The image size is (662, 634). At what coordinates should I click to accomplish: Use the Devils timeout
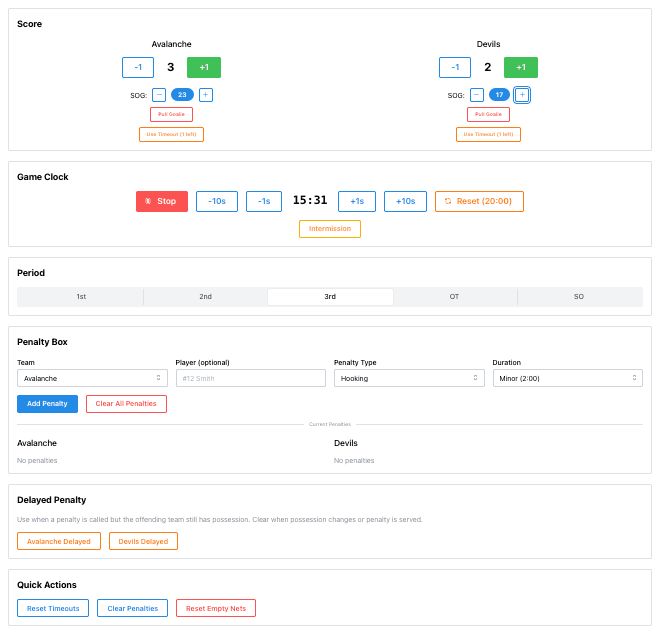pos(488,135)
